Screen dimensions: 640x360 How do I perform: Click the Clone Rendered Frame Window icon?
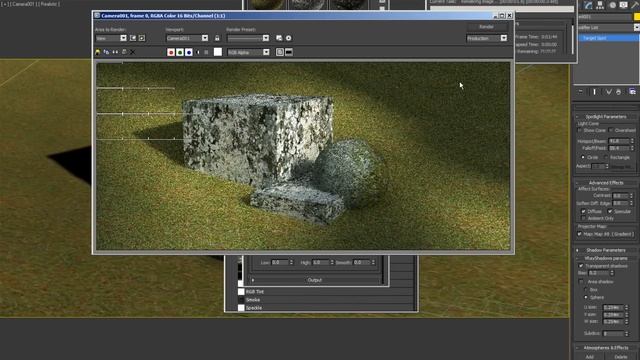(x=115, y=52)
